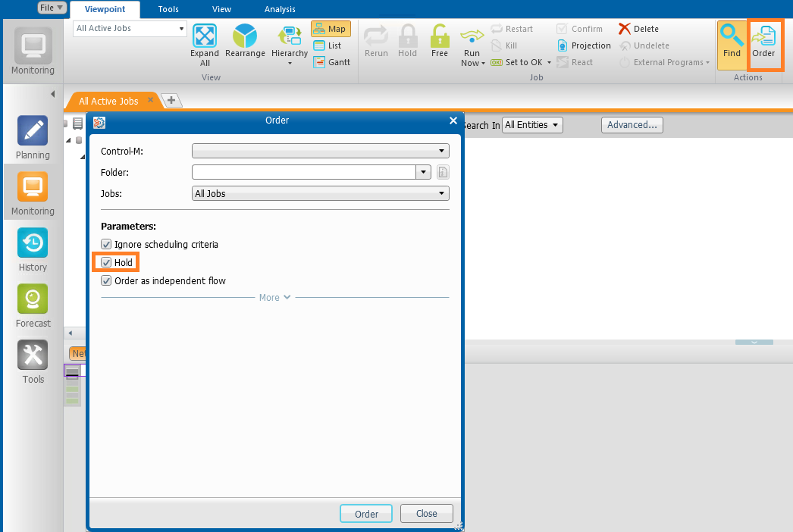
Task: Toggle the Hold checkbox
Action: coord(107,263)
